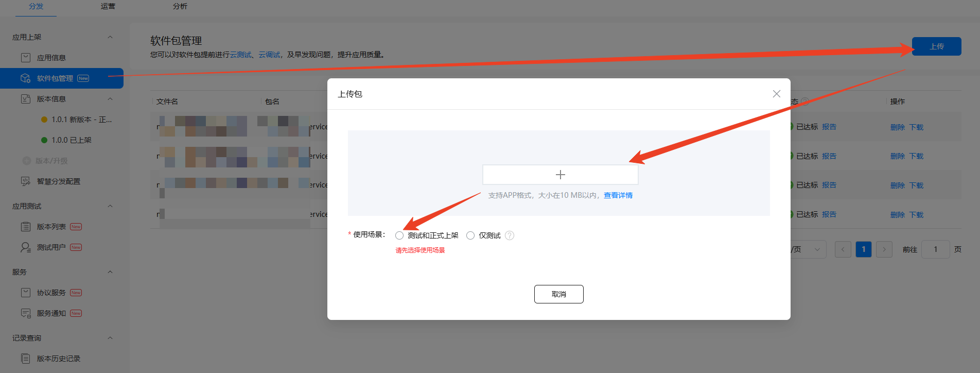Open 测试用户 under 应用测试
This screenshot has height=373, width=980.
coord(51,247)
